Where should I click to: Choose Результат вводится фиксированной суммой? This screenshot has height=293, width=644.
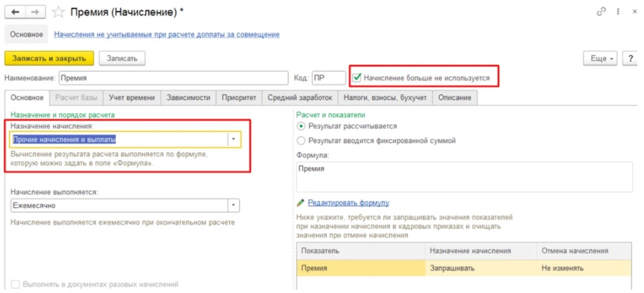pos(300,140)
